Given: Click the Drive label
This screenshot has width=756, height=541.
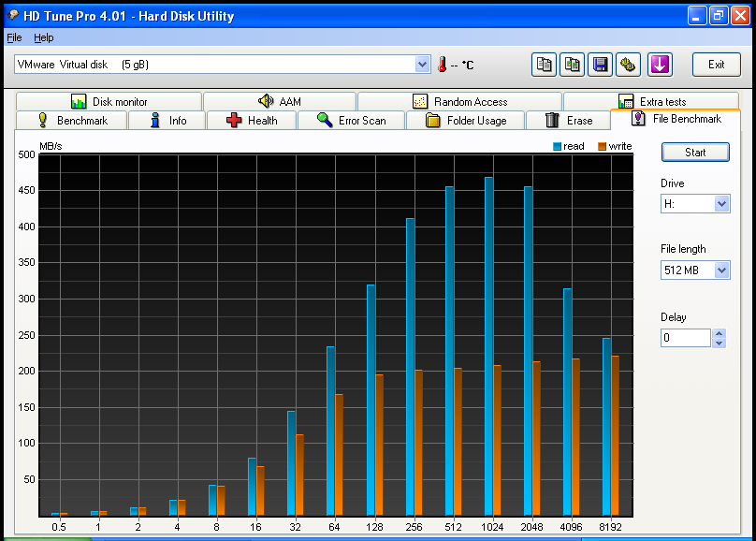Looking at the screenshot, I should [x=672, y=183].
